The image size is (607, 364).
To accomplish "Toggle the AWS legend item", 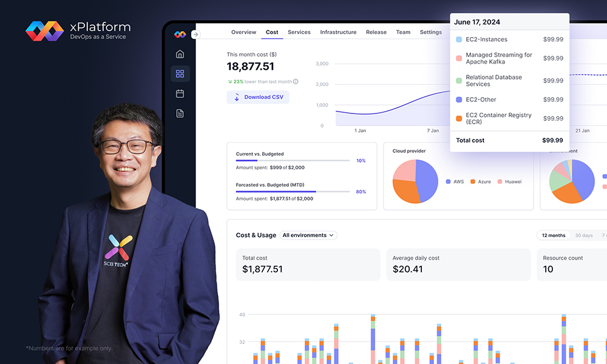I will point(454,181).
